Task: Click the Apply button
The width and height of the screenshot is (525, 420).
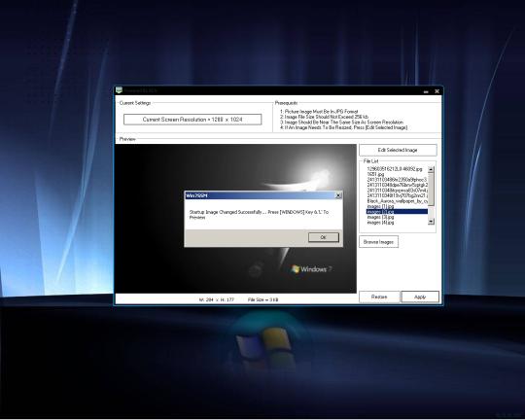Action: (420, 297)
